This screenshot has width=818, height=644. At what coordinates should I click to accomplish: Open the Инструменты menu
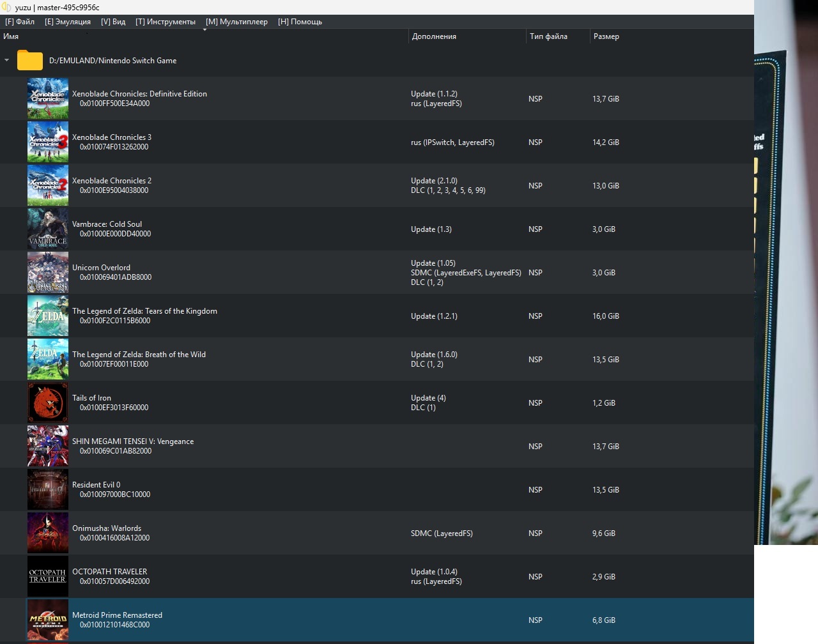point(166,22)
